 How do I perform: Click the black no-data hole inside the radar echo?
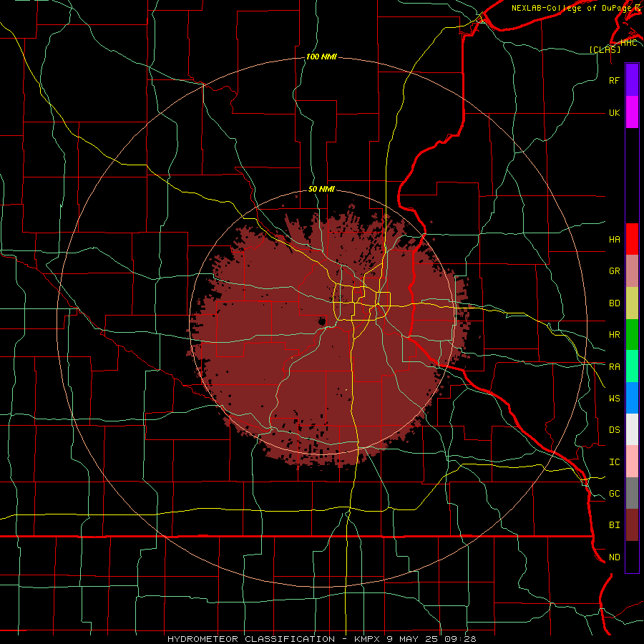tap(321, 321)
